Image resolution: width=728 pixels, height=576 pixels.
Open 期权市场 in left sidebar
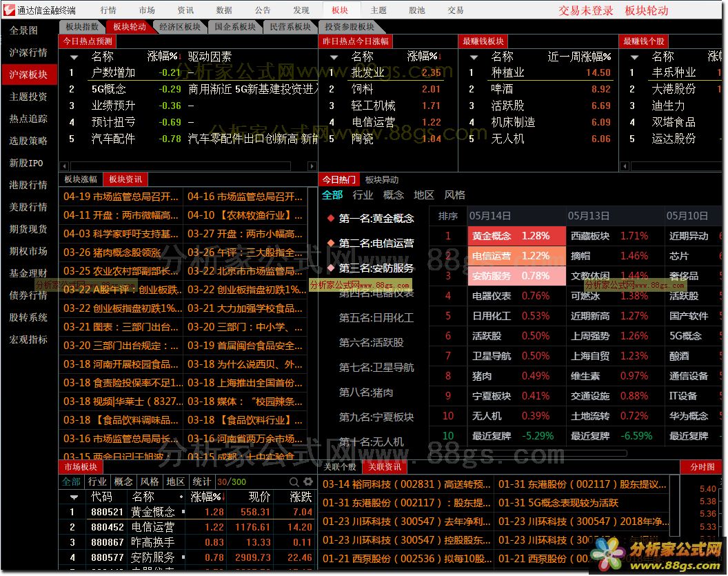[28, 251]
